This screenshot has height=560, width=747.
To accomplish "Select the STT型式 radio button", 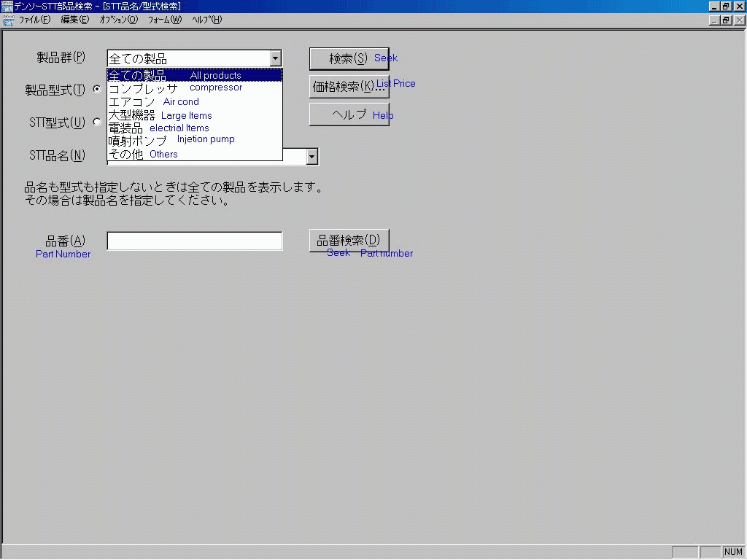I will coord(97,122).
